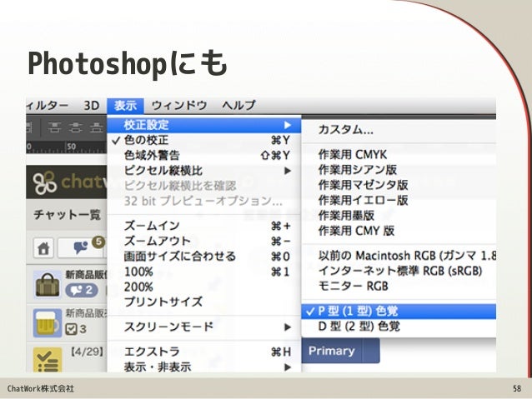Click the chat bubble icon with badge 5
Viewport: 532px width, 399px height.
(82, 247)
